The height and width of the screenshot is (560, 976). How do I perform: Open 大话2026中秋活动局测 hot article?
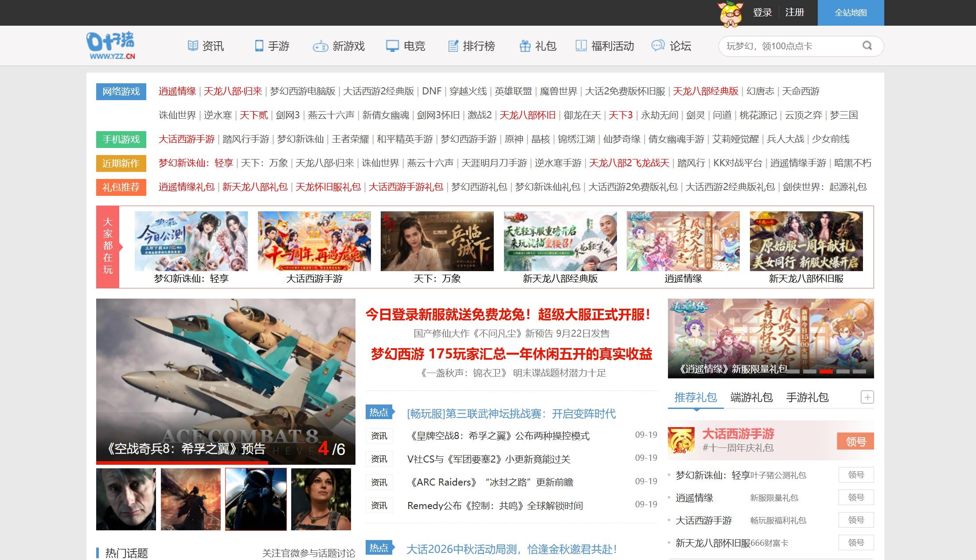pos(511,549)
